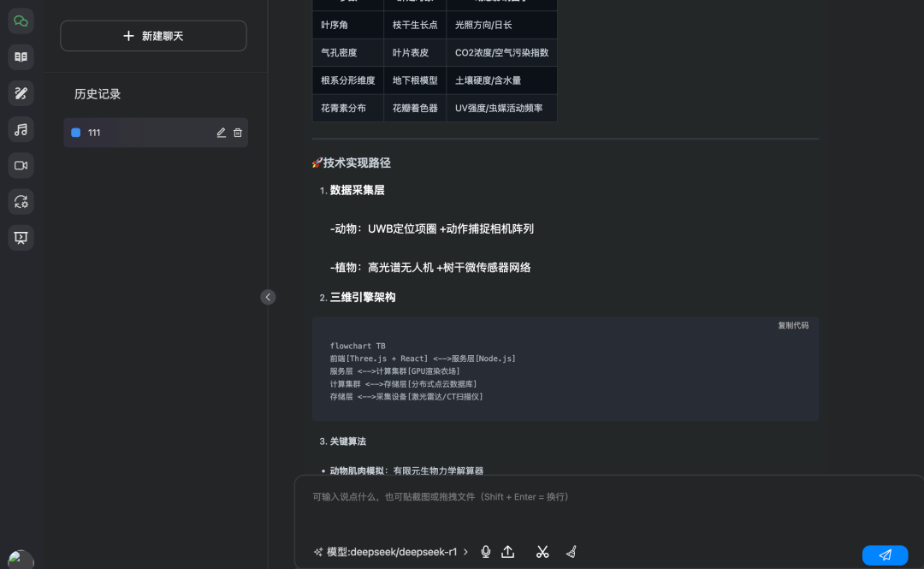The height and width of the screenshot is (569, 924).
Task: Open the music note sidebar icon
Action: click(x=21, y=129)
